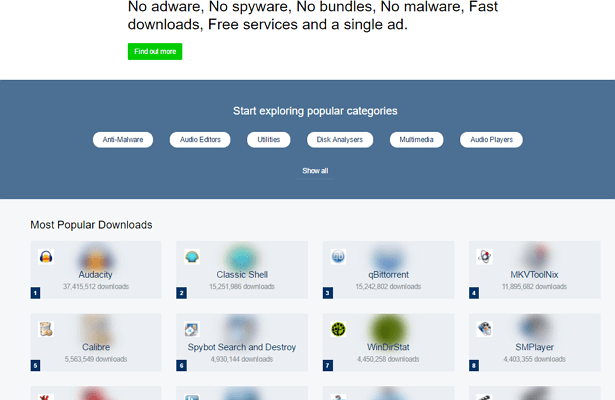This screenshot has width=615, height=400.
Task: Open the Audacity download page title
Action: (x=95, y=275)
